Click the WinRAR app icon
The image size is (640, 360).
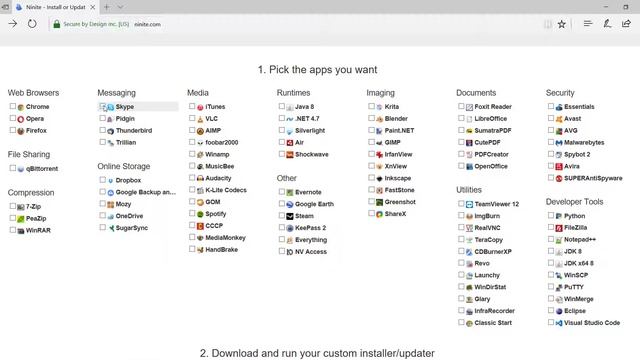pos(21,231)
